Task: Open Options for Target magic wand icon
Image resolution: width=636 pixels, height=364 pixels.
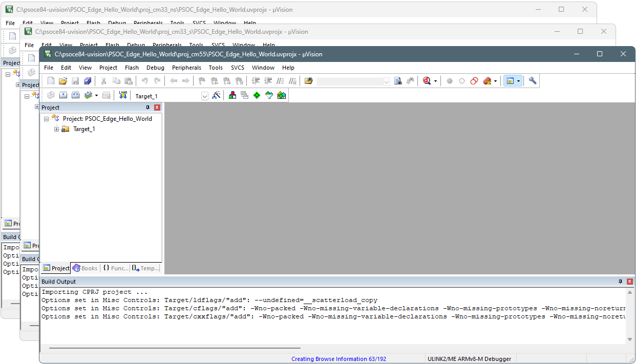Action: click(x=216, y=95)
